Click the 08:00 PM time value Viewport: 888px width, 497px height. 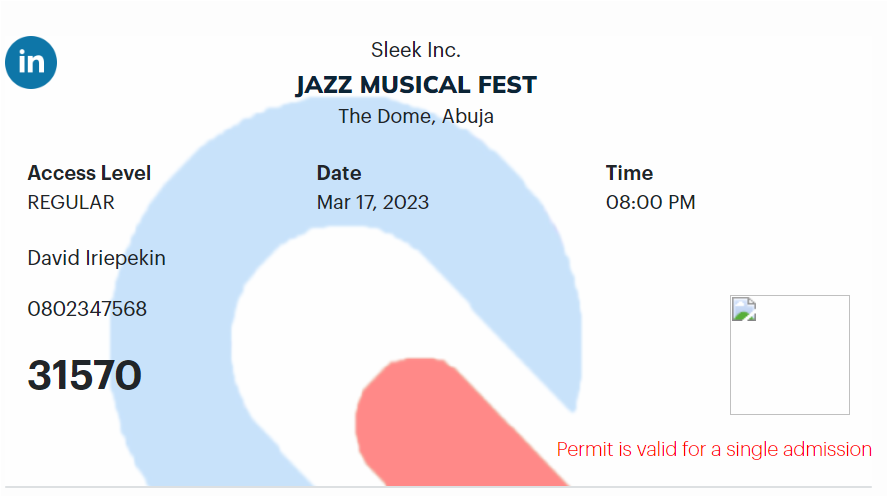coord(650,202)
